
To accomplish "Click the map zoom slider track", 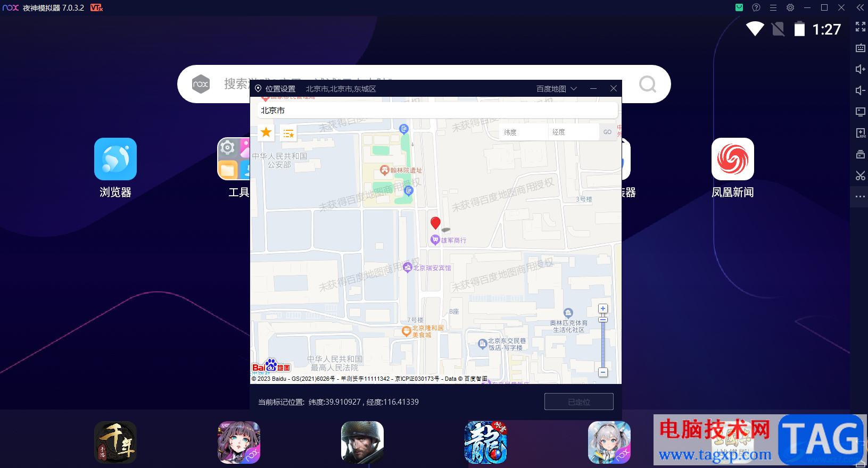I will pyautogui.click(x=603, y=343).
